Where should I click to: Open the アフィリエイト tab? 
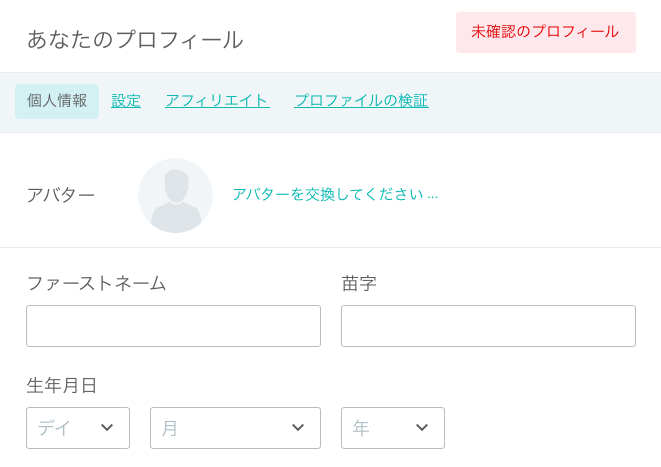[x=218, y=101]
